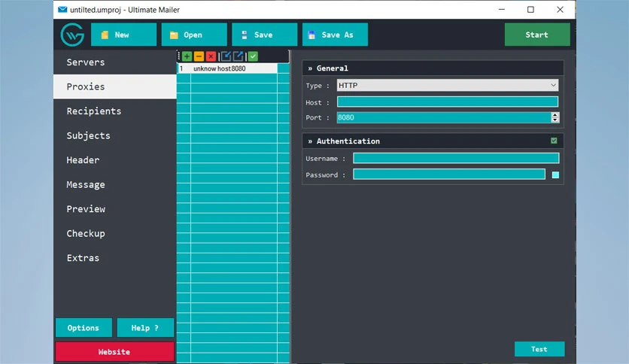629x364 pixels.
Task: Click the red X clear-list icon
Action: point(211,56)
